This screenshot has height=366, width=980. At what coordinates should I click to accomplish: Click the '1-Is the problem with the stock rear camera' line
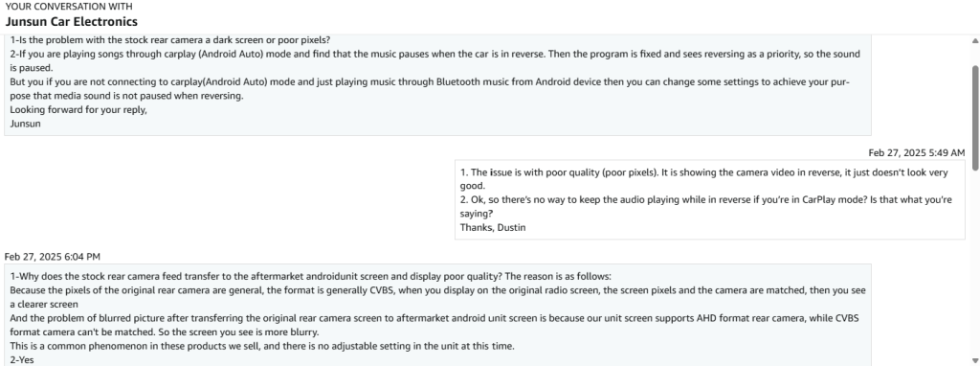(x=170, y=40)
